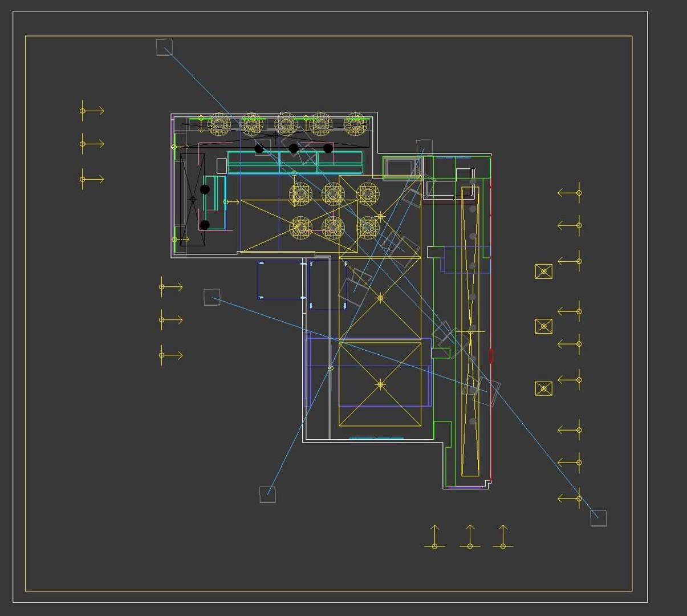Pick the rightmost upward arrow light at the bottom

point(503,537)
